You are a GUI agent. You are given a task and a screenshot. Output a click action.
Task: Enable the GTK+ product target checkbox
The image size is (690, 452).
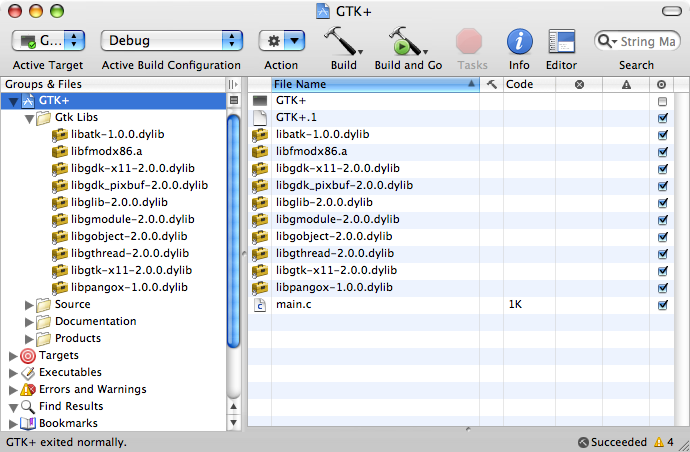(662, 101)
